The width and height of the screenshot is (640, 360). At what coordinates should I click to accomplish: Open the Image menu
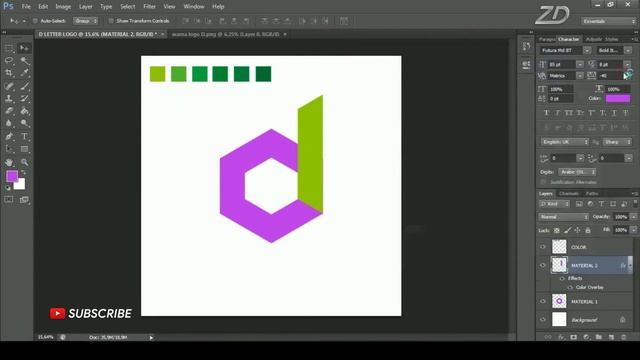63,7
